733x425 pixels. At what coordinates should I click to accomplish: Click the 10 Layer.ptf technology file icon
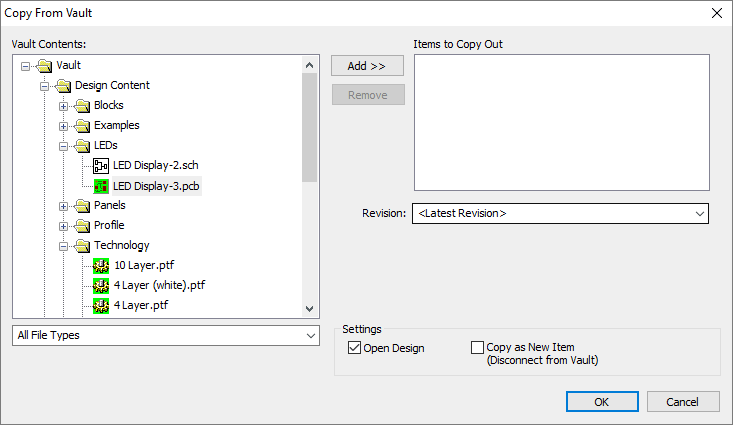[x=101, y=266]
